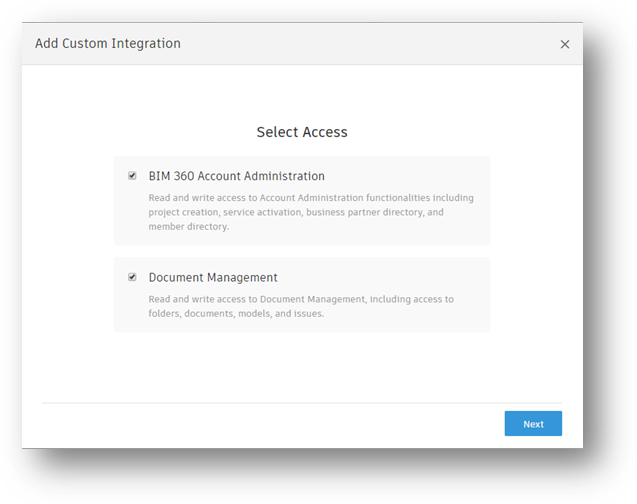Viewport: 637px width, 504px height.
Task: Click the 'member directory.' text line
Action: tap(189, 226)
